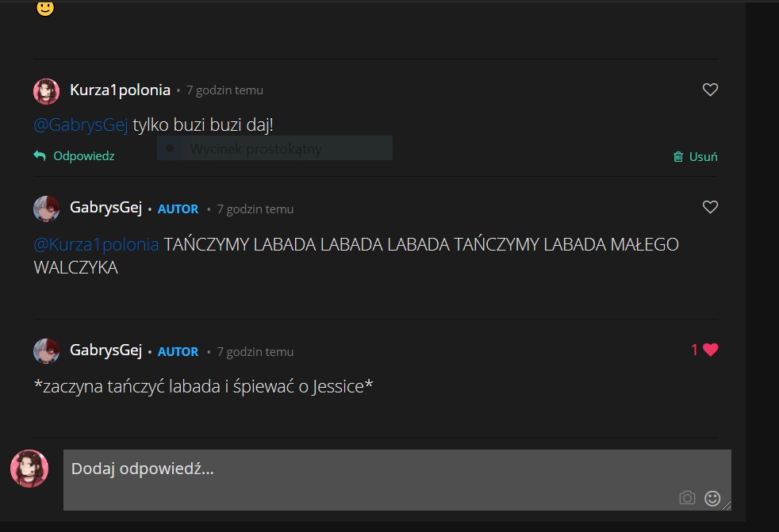Click your own avatar next to the reply box
779x532 pixels.
tap(29, 469)
